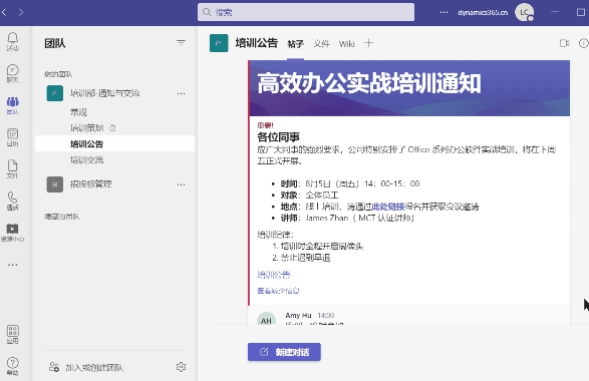Open manage teams gear icon
The image size is (589, 381).
pyautogui.click(x=181, y=367)
